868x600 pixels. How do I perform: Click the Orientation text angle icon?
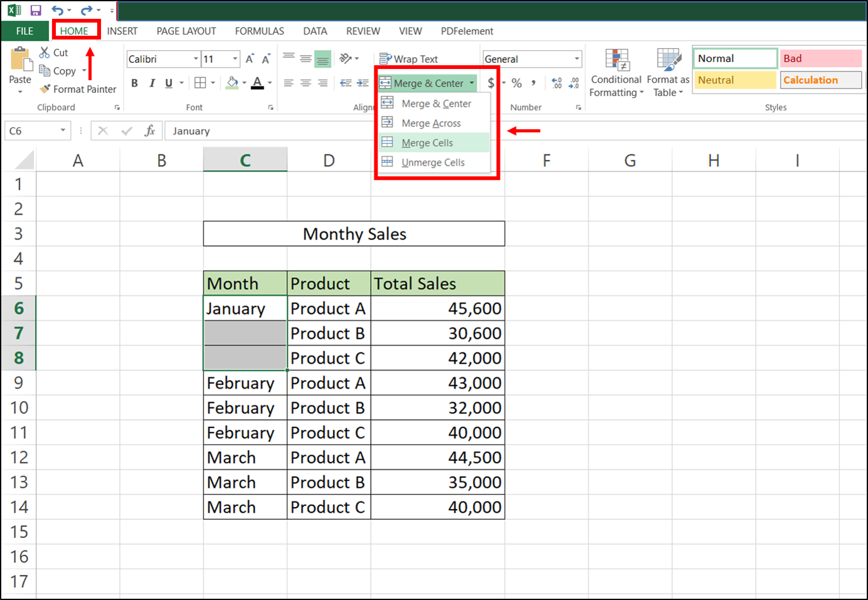click(x=346, y=58)
